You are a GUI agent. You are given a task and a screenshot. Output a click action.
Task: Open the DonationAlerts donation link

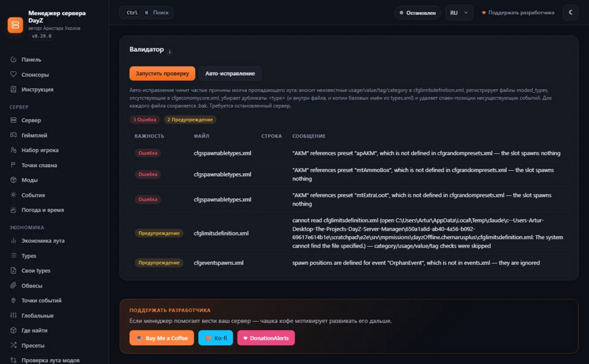tap(266, 338)
